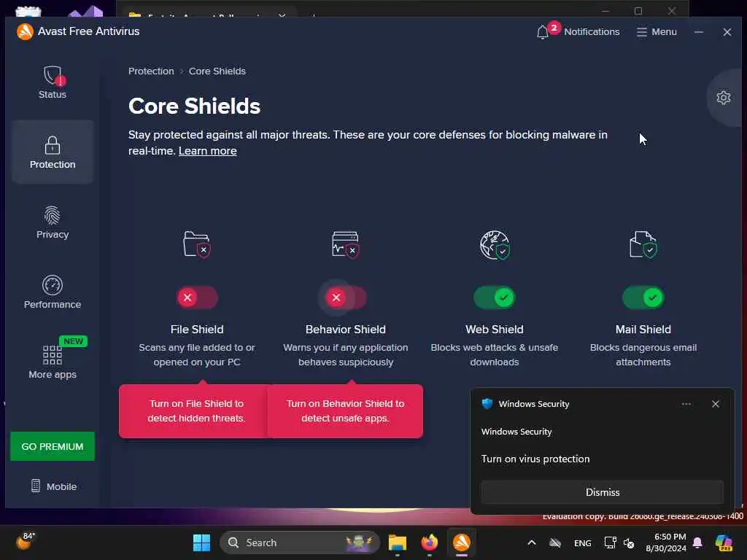Click the Core Shields breadcrumb
This screenshot has width=747, height=560.
217,71
